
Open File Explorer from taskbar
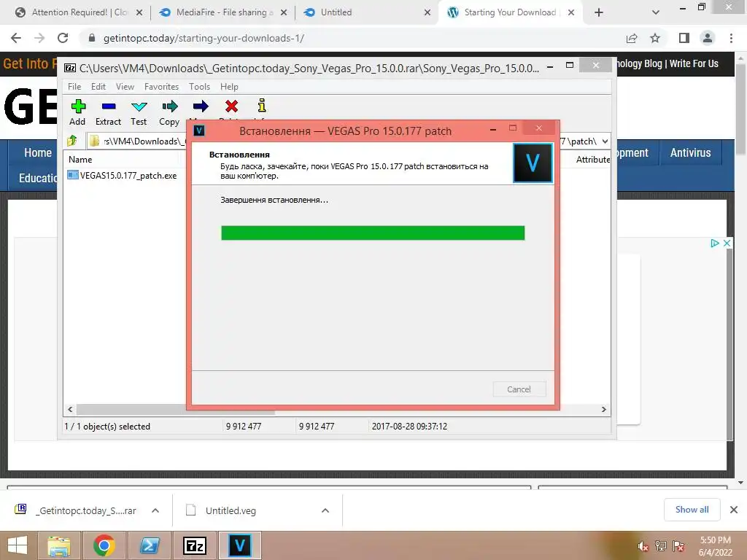60,545
